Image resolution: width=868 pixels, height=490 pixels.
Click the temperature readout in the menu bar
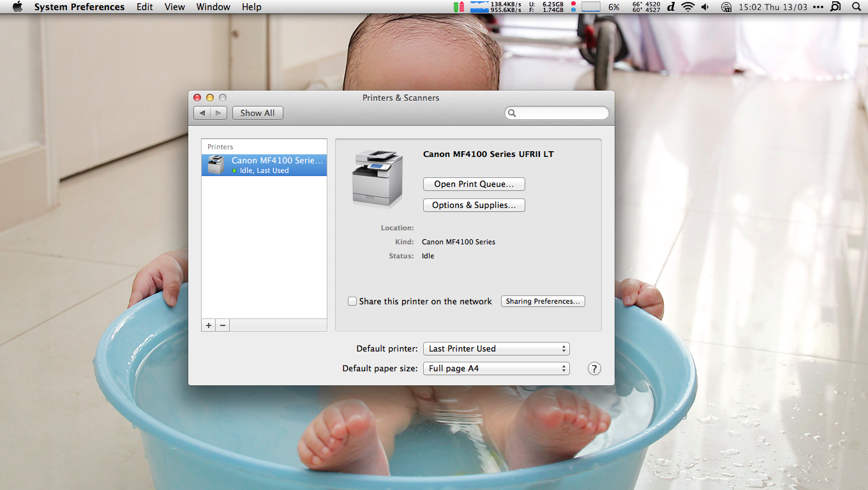click(646, 7)
